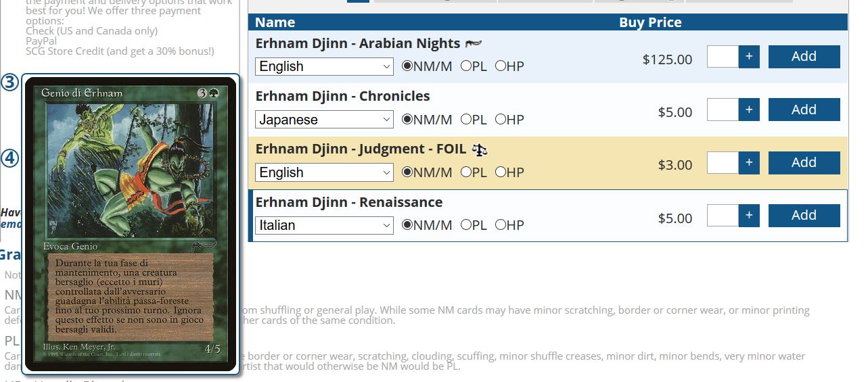Select PL condition for Arabian Nights card
Viewport: 868px width, 382px height.
point(466,66)
